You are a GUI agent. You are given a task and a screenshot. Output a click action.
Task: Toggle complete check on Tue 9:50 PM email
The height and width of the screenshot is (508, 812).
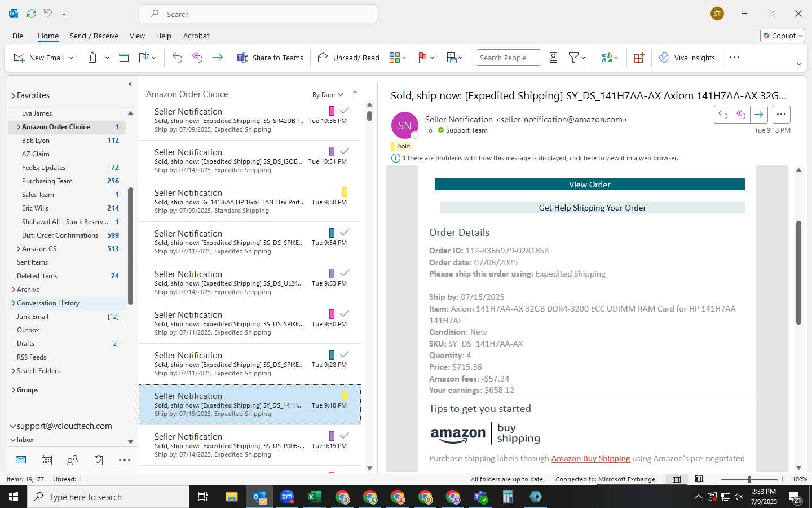[345, 314]
